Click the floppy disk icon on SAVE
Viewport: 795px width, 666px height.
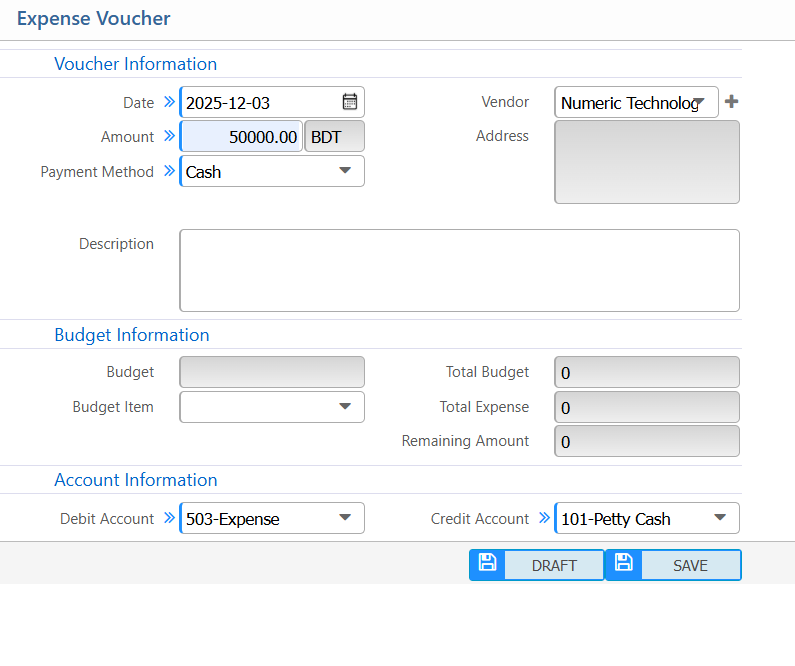click(623, 564)
